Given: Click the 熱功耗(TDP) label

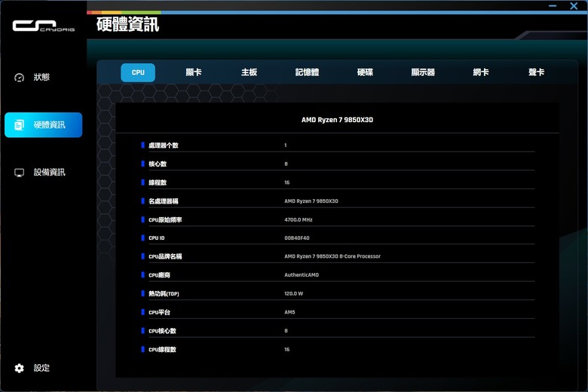Looking at the screenshot, I should 164,294.
